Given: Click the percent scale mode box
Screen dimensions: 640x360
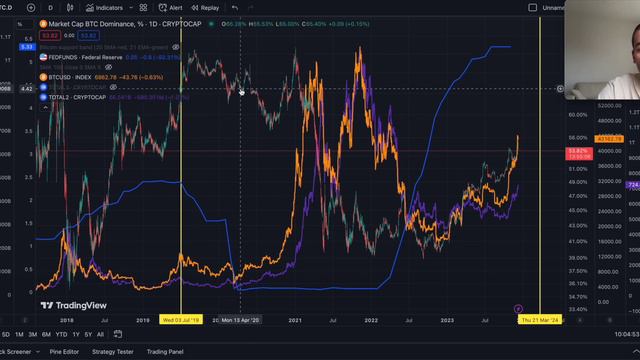Looking at the screenshot, I should coord(21,24).
